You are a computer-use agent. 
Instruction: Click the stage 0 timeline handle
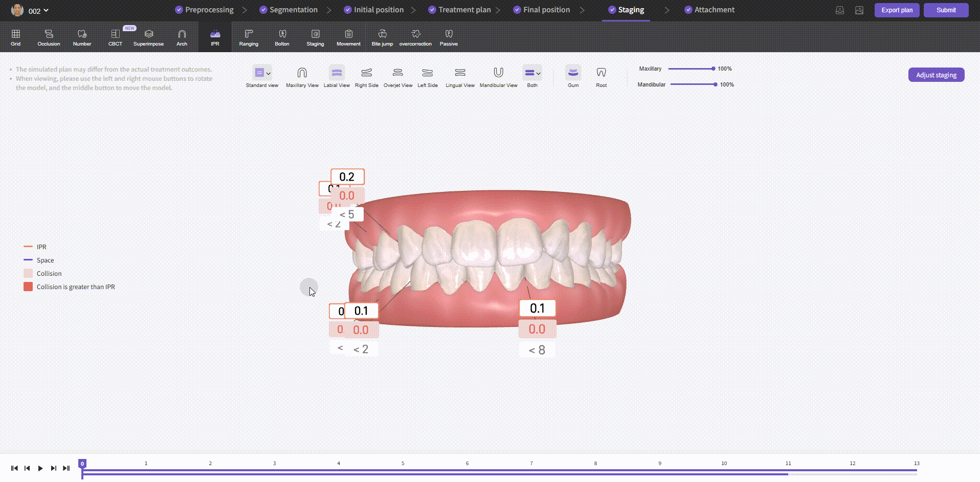click(x=82, y=464)
